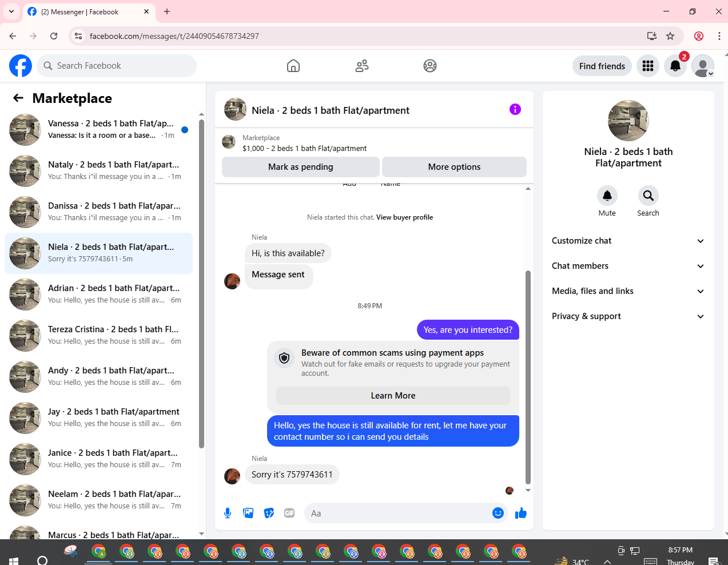Open Windows Start button

pyautogui.click(x=14, y=560)
